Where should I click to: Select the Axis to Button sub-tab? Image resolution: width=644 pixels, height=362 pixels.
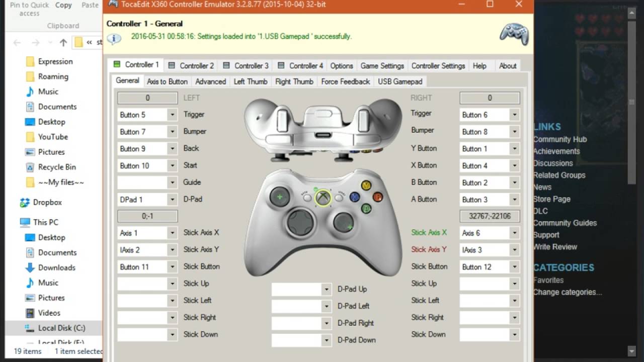167,81
